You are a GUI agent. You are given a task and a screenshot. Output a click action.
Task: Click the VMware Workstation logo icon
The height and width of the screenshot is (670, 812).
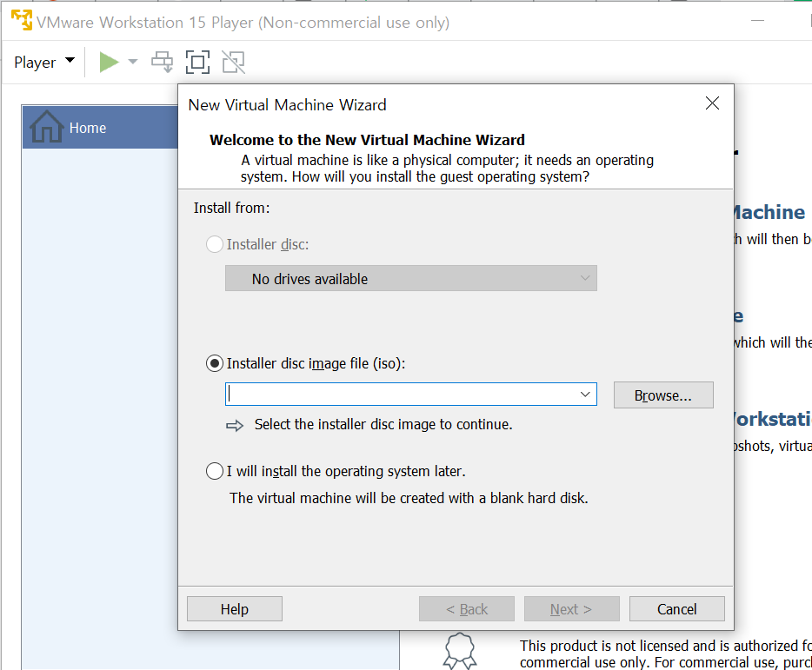click(22, 21)
